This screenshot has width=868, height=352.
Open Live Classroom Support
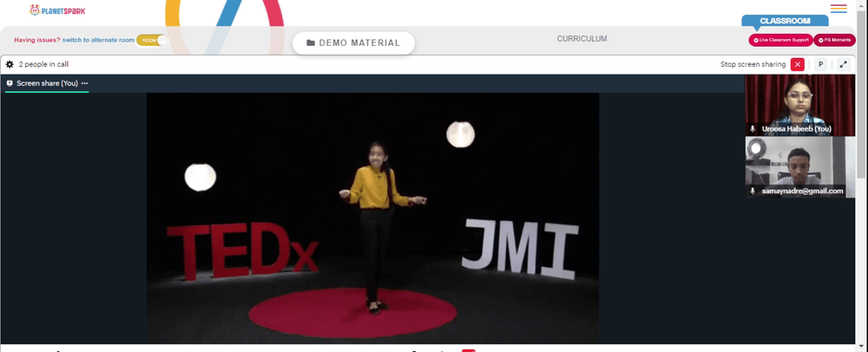tap(780, 40)
